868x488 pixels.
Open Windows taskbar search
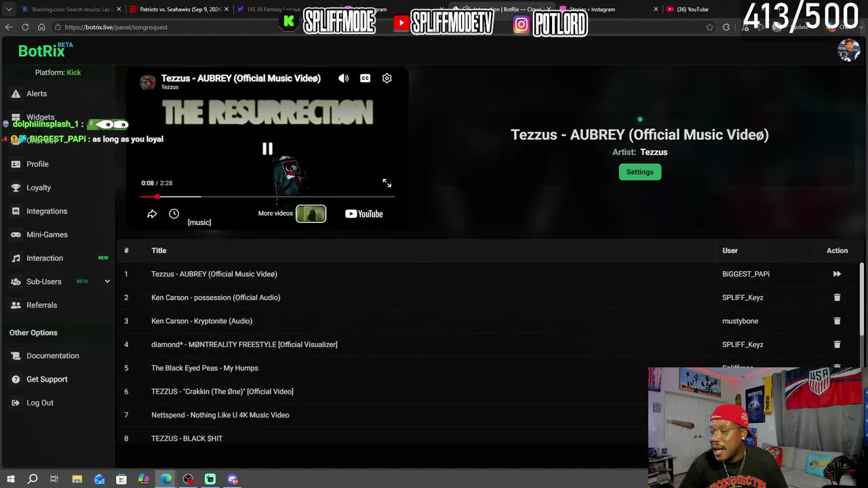coord(33,480)
